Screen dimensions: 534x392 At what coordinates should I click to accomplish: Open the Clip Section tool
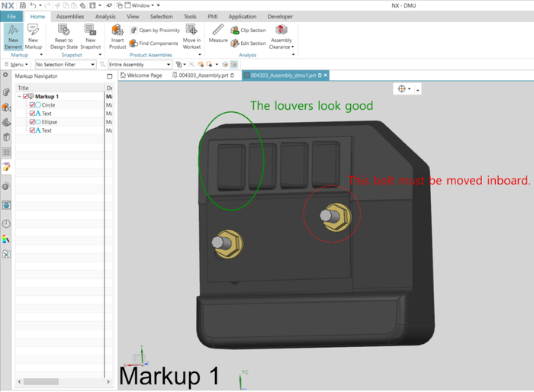pyautogui.click(x=248, y=31)
